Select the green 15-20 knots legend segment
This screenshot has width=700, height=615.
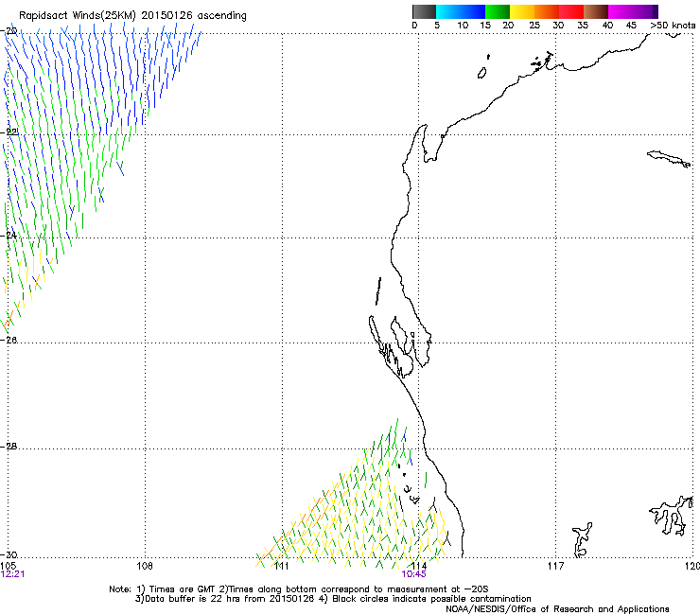(x=498, y=11)
